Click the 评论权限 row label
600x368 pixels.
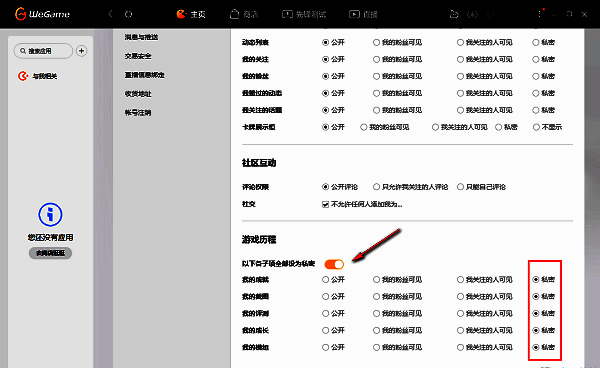(255, 187)
